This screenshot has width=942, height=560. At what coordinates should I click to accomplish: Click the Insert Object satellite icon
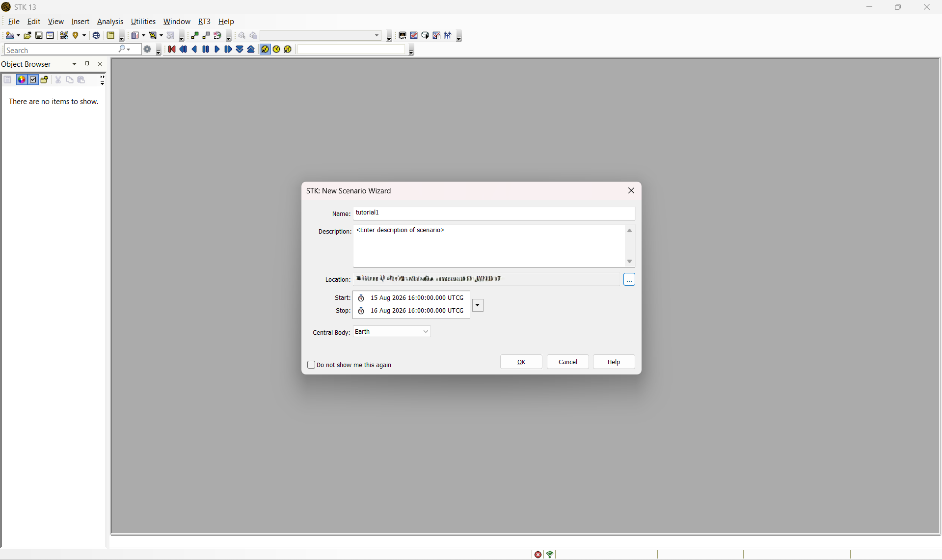click(x=64, y=35)
